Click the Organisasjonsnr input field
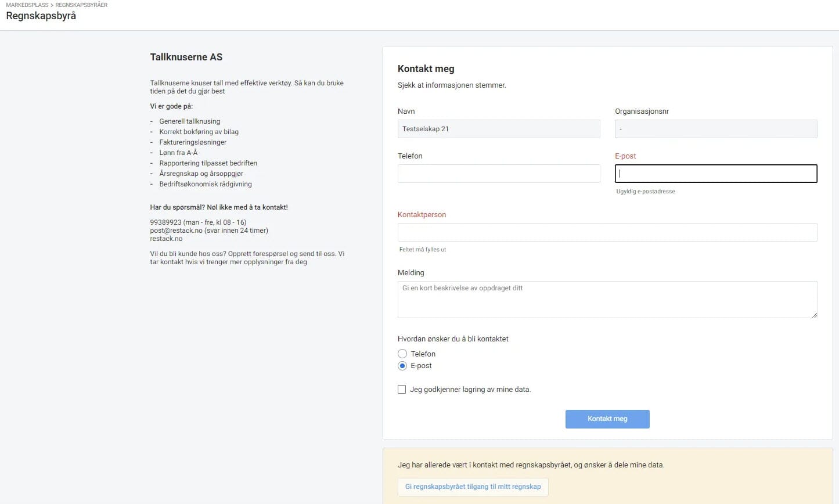This screenshot has width=839, height=504. point(715,129)
